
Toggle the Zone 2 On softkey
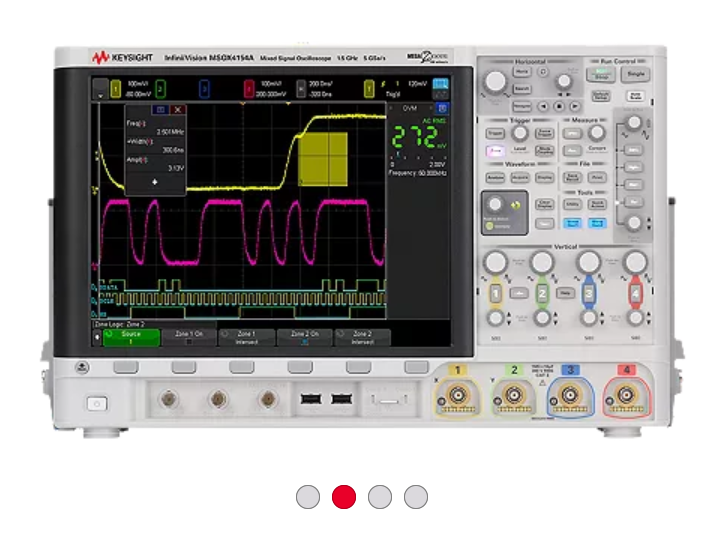pyautogui.click(x=304, y=337)
